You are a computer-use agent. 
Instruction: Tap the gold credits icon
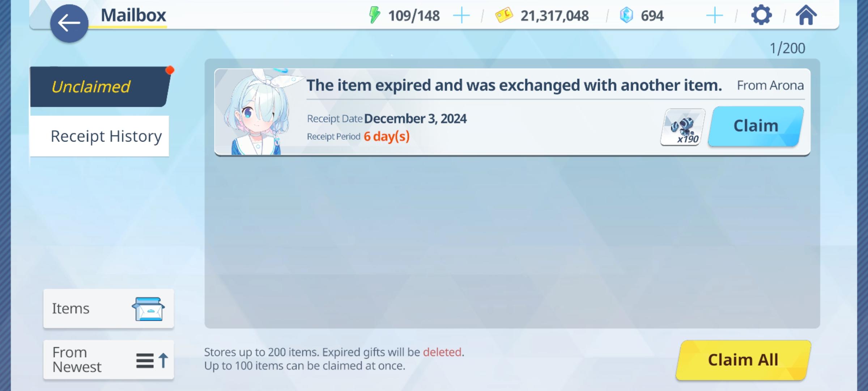click(504, 16)
